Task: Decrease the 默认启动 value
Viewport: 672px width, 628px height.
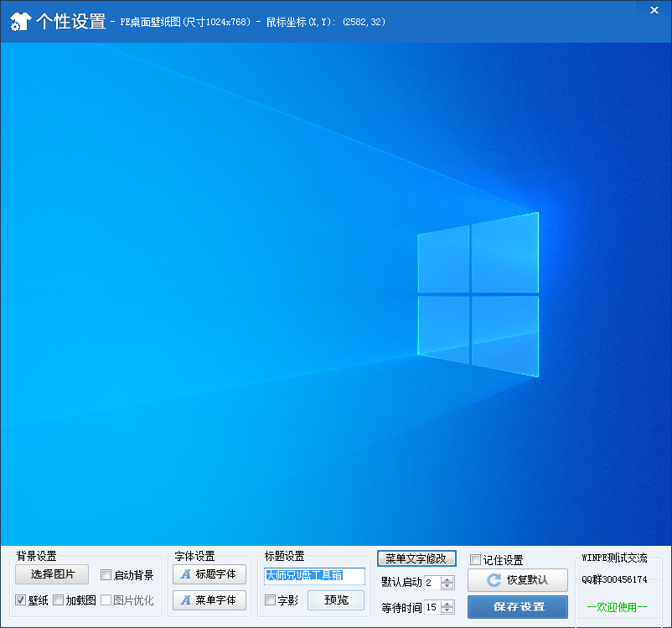Action: [447, 586]
